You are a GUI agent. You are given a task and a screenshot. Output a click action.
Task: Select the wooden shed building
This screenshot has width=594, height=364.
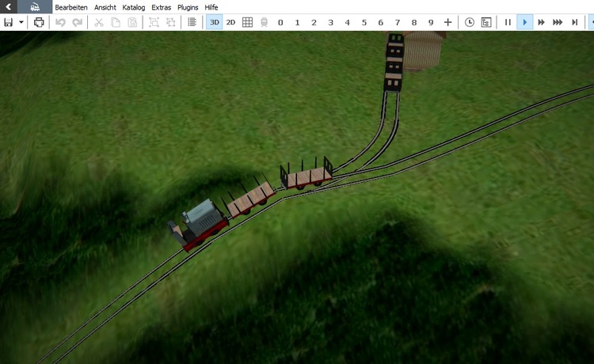click(422, 51)
